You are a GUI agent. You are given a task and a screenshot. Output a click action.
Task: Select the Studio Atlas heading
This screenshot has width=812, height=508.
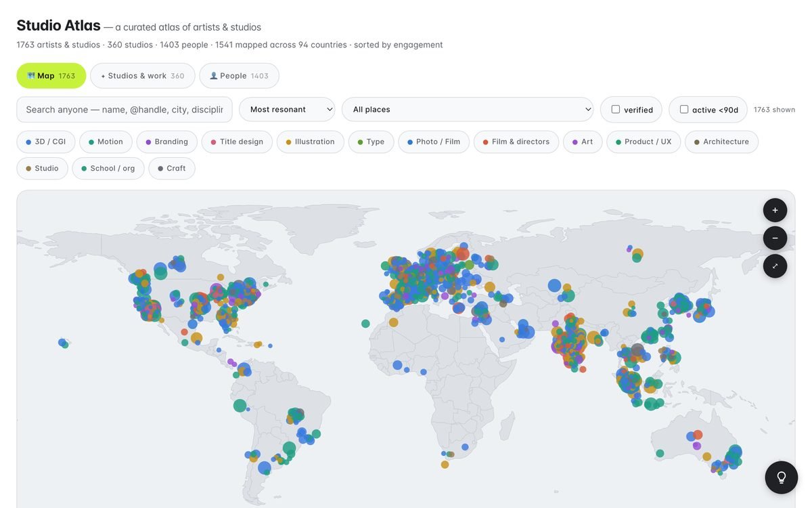[x=59, y=26]
